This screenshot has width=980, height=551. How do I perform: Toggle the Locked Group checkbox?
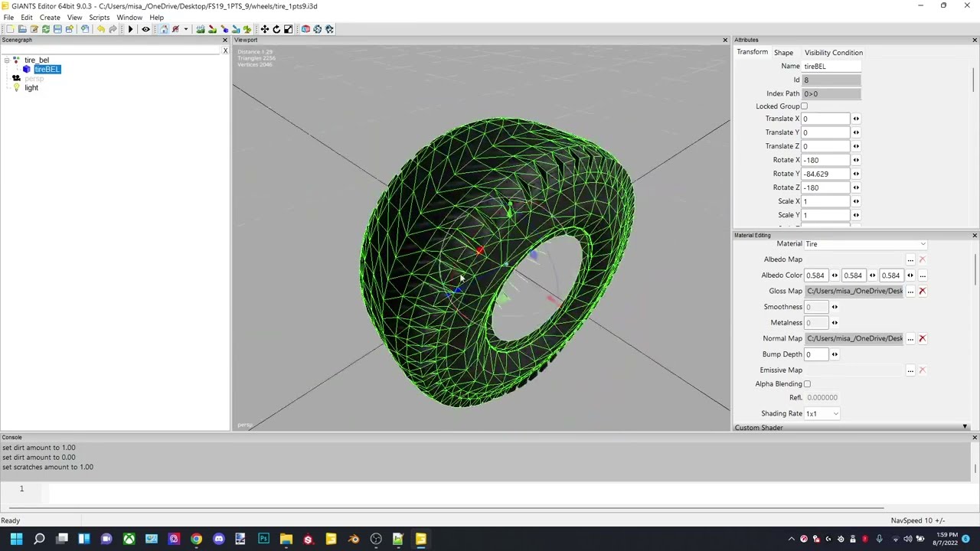click(804, 106)
